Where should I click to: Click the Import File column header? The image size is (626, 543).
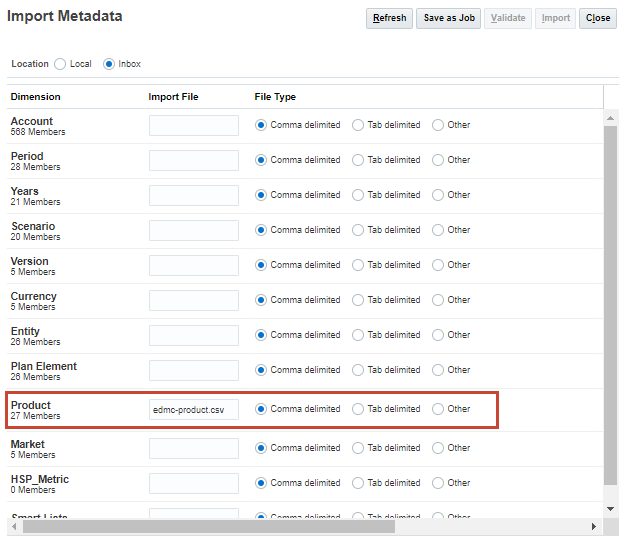click(173, 97)
